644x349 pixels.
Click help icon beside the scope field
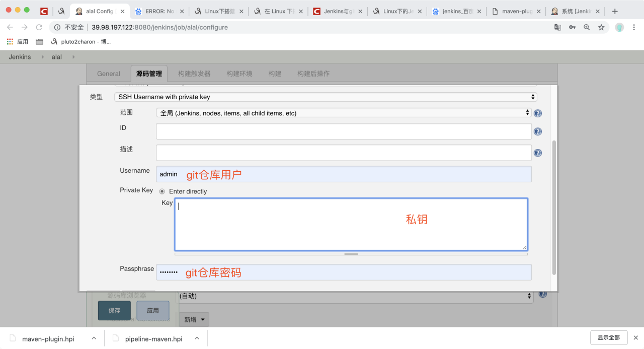point(537,113)
